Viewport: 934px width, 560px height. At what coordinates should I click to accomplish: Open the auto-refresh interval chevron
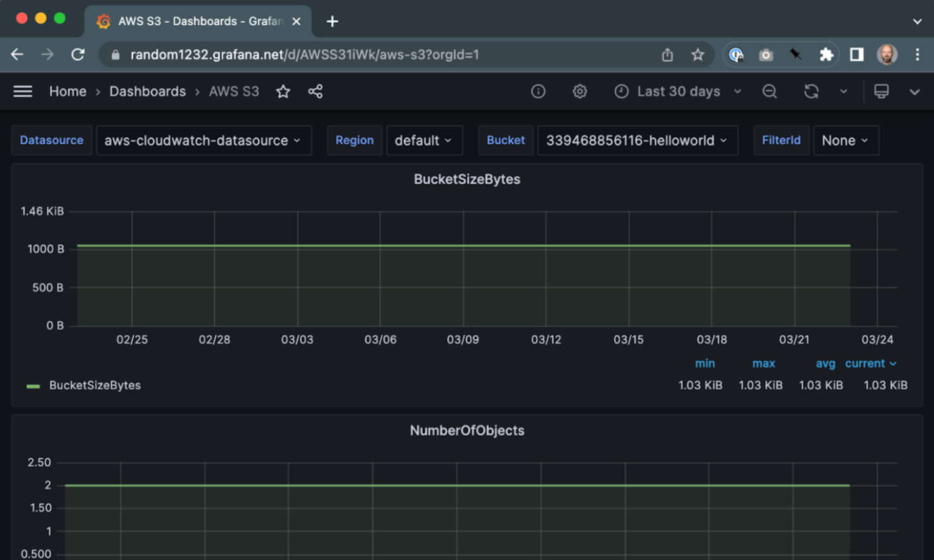(x=844, y=91)
